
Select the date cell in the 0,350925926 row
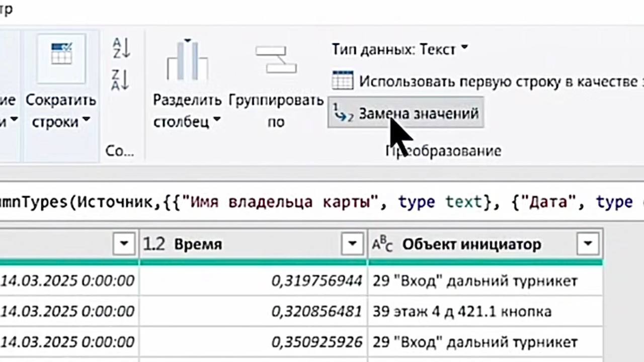pos(69,342)
